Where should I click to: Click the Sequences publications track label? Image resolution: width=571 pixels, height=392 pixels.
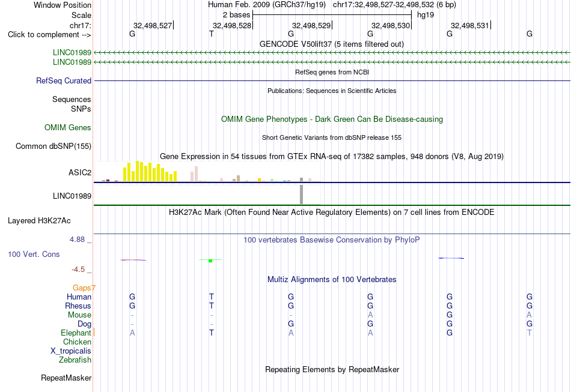72,99
